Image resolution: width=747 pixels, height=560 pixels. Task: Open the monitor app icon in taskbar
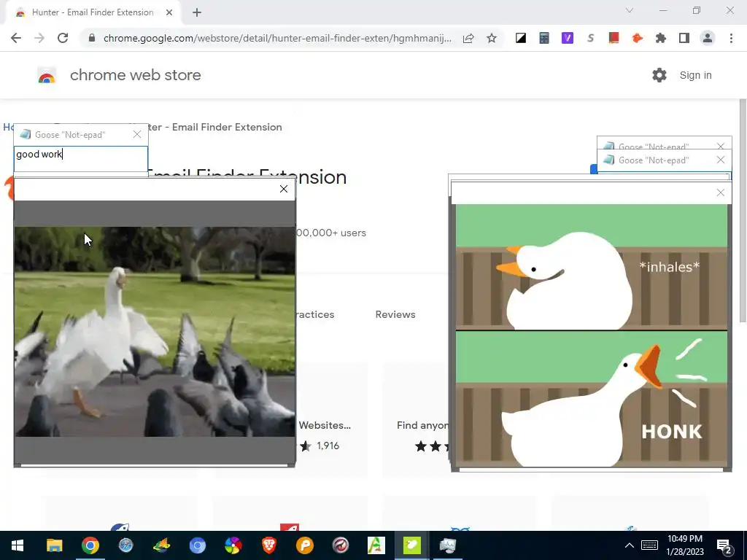pos(447,545)
